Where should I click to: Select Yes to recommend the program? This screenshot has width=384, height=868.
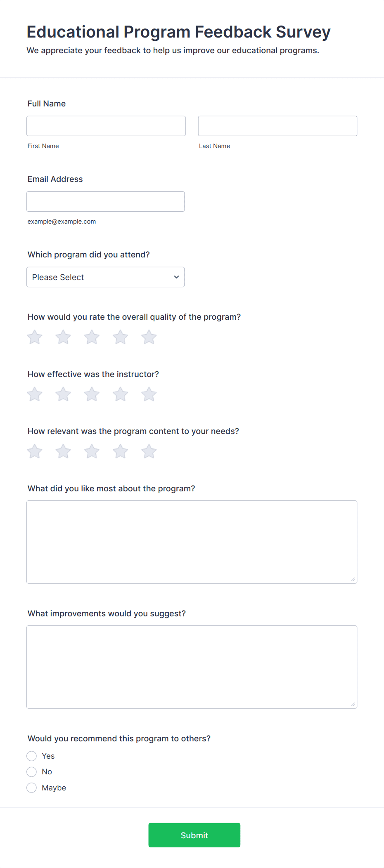click(32, 756)
